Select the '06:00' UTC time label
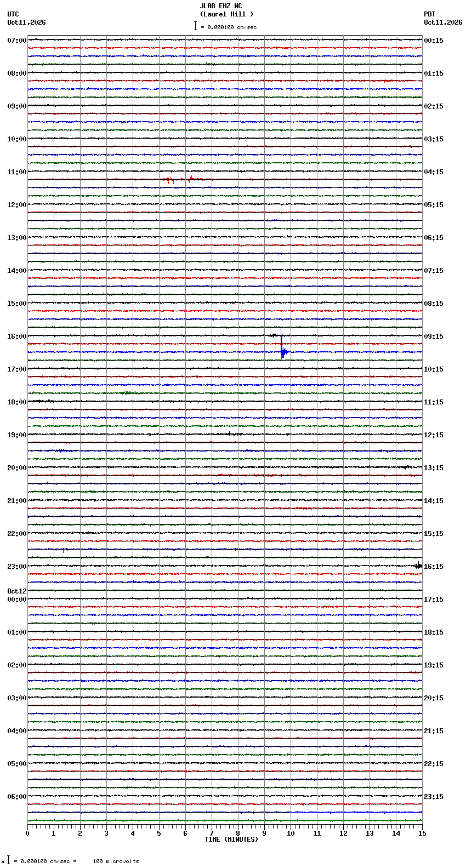The height and width of the screenshot is (868, 466). pos(17,797)
